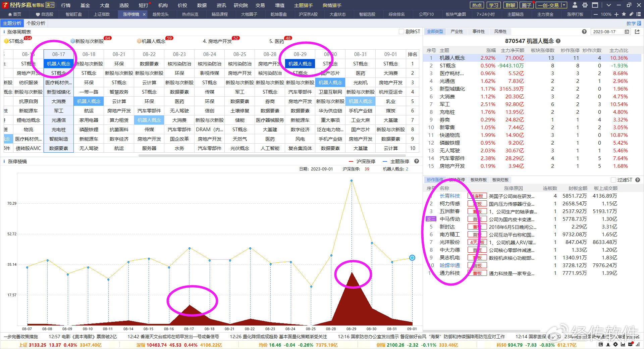644x349 pixels.
Task: Click the pencil edit icon in tab bar
Action: point(631,14)
